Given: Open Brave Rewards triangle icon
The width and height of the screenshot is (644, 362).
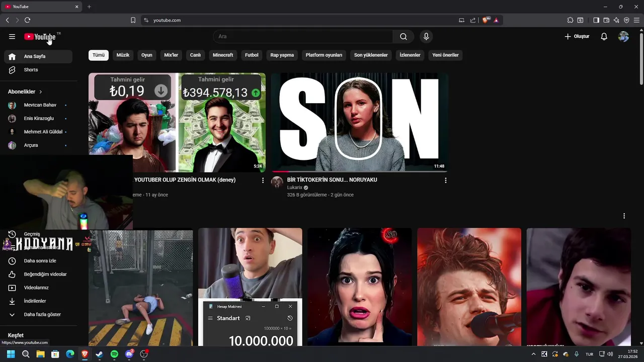Looking at the screenshot, I should coord(496,20).
